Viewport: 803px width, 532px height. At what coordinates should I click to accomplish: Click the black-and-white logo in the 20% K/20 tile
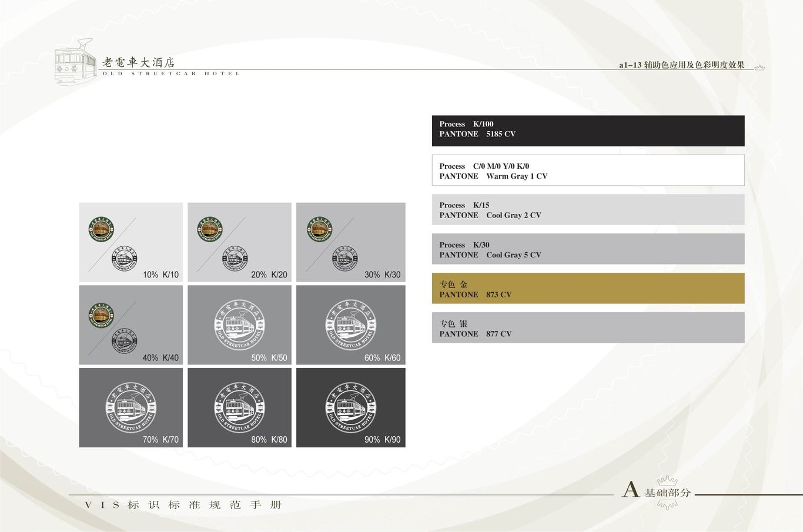(235, 258)
